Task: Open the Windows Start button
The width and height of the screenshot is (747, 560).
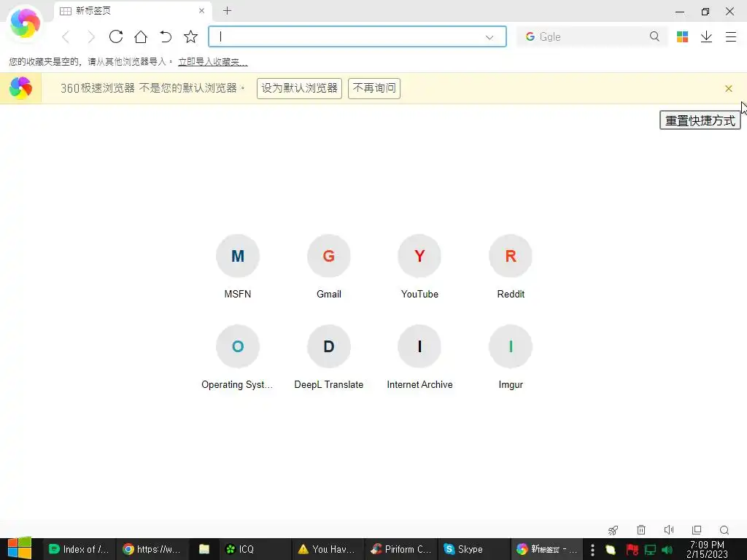Action: point(19,548)
